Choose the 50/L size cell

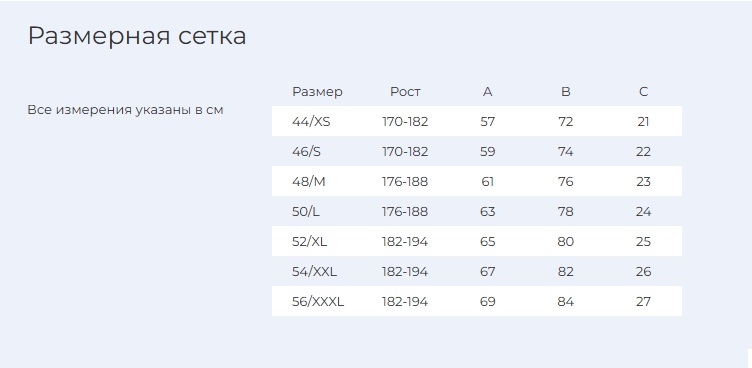point(306,212)
